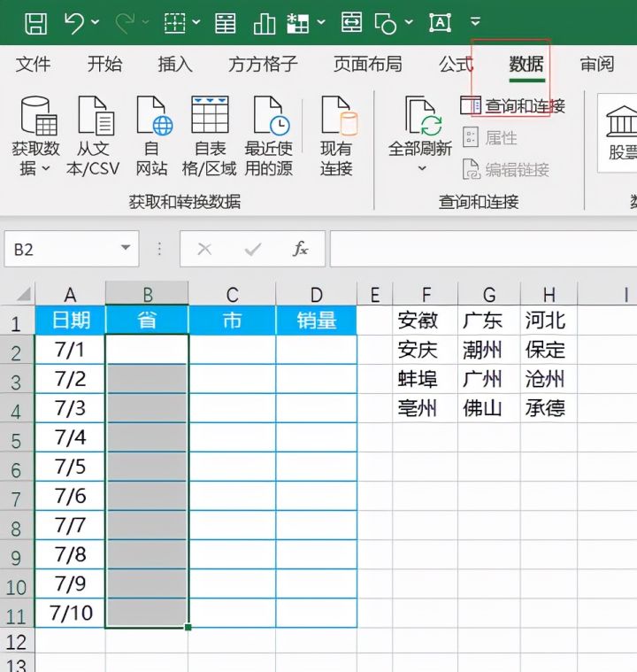Open dropdown beside the pivot-style grid icon
Screen dimensions: 637x672
tap(321, 21)
